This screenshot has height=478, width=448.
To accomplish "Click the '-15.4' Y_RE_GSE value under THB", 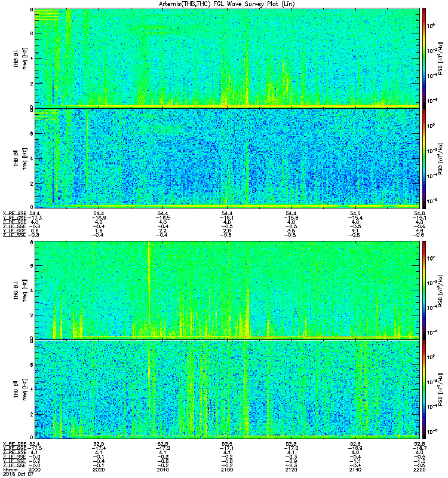I will tap(355, 218).
